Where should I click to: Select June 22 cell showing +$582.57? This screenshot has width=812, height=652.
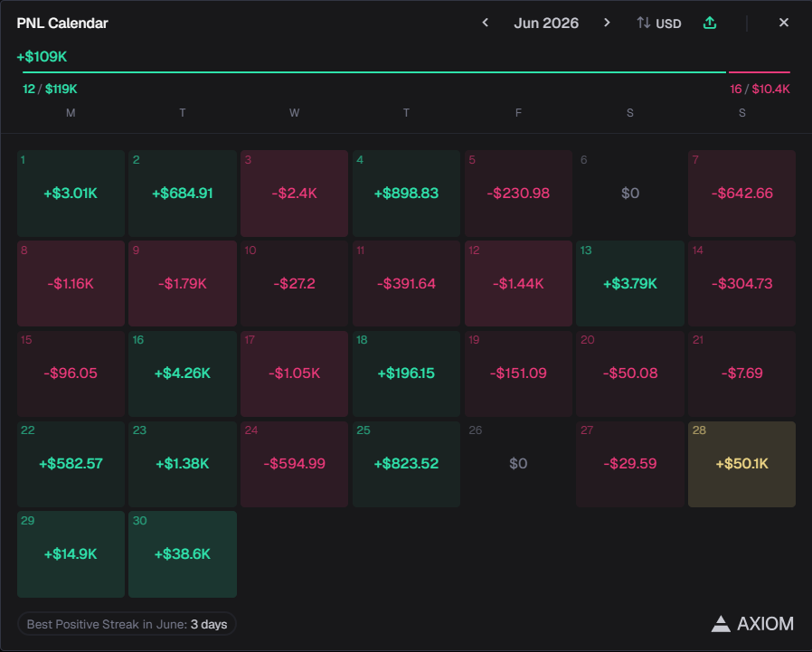point(71,464)
